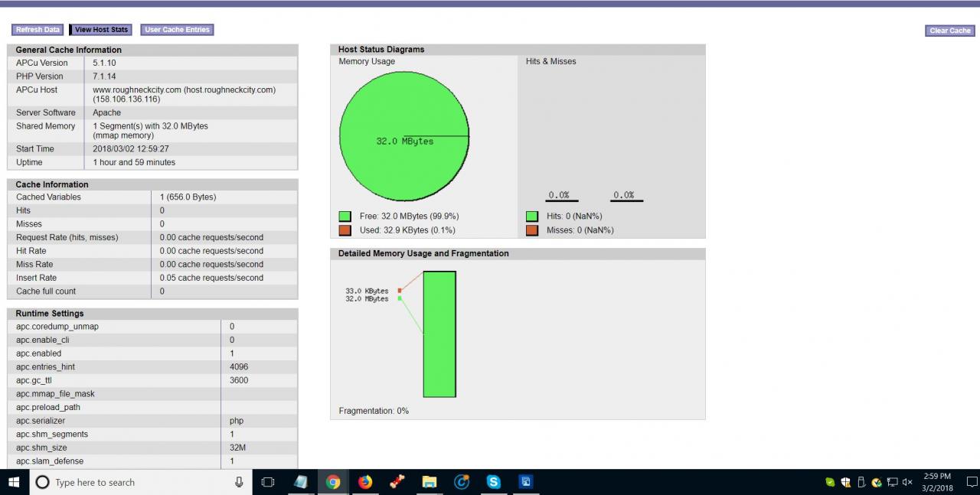The width and height of the screenshot is (980, 495).
Task: Click 'Free: 32.0 MBytes (99.9%)' legend text
Action: (410, 217)
